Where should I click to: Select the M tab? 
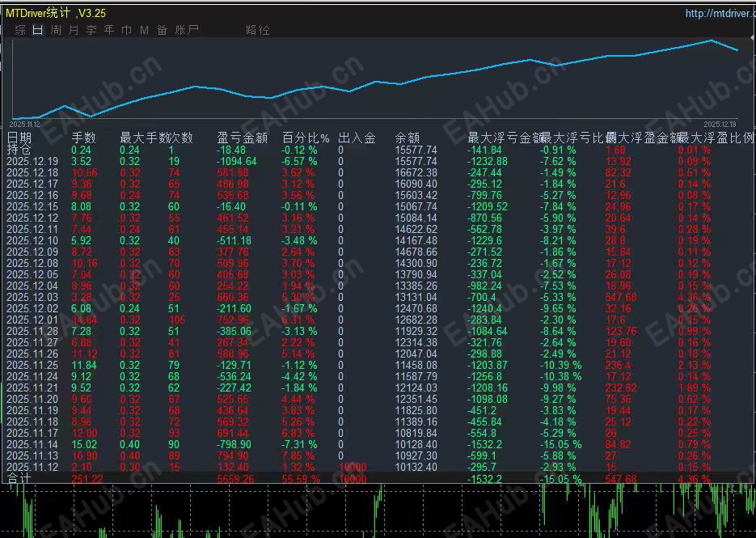(144, 30)
